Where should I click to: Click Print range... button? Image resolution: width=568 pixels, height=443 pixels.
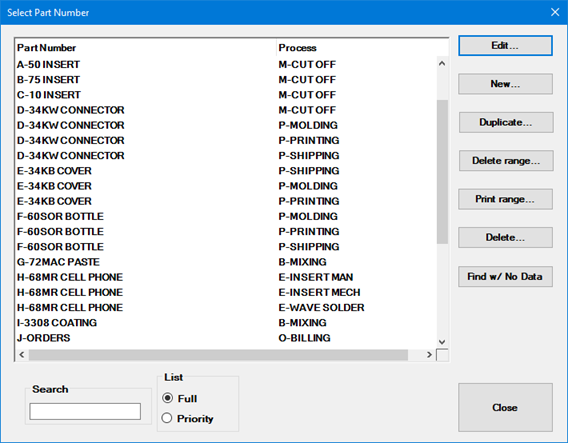click(505, 199)
